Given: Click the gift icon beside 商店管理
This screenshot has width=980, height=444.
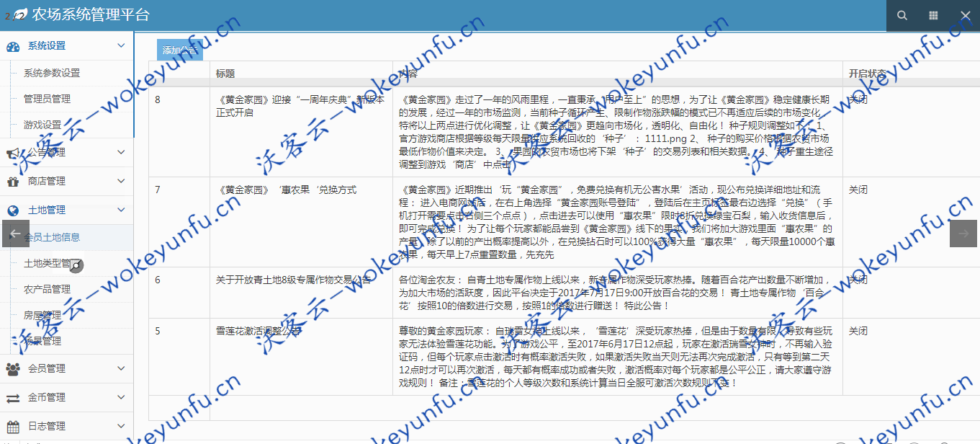Looking at the screenshot, I should [13, 181].
